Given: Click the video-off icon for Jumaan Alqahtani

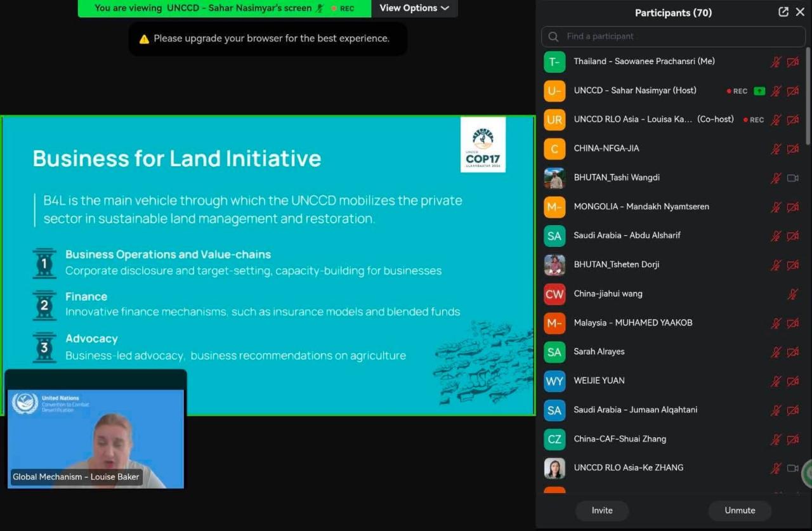Looking at the screenshot, I should (793, 410).
